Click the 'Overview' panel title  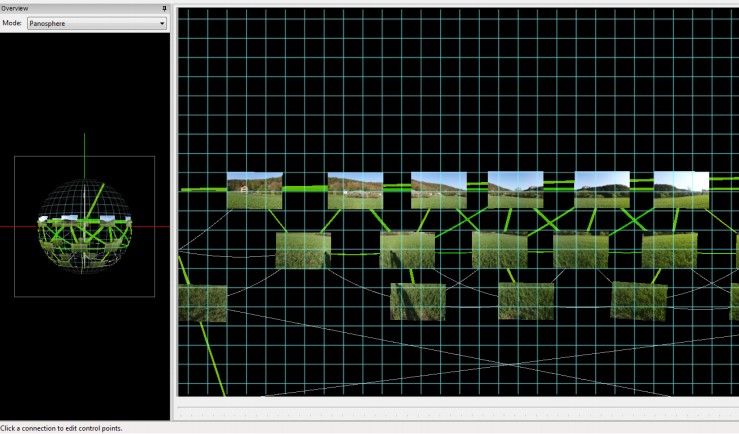coord(15,8)
